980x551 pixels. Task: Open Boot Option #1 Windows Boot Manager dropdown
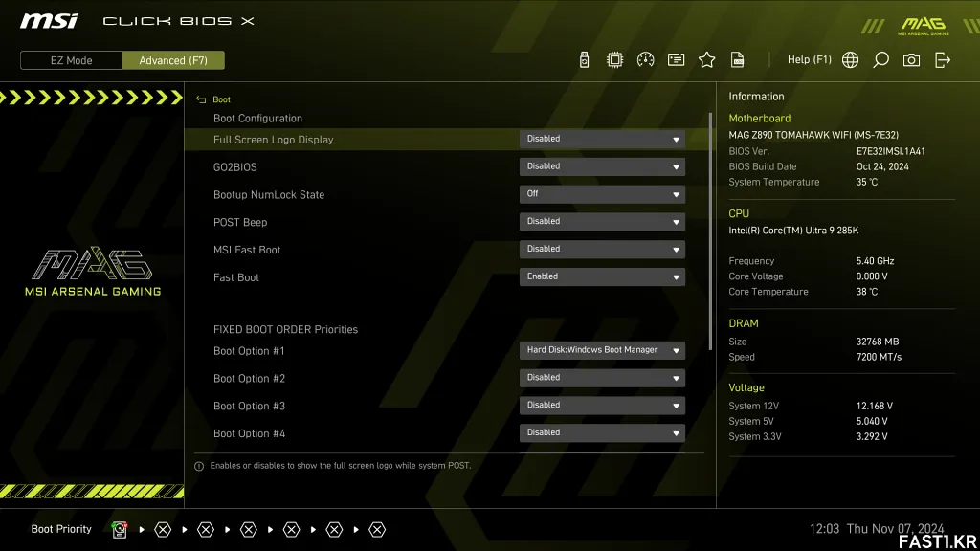coord(602,350)
